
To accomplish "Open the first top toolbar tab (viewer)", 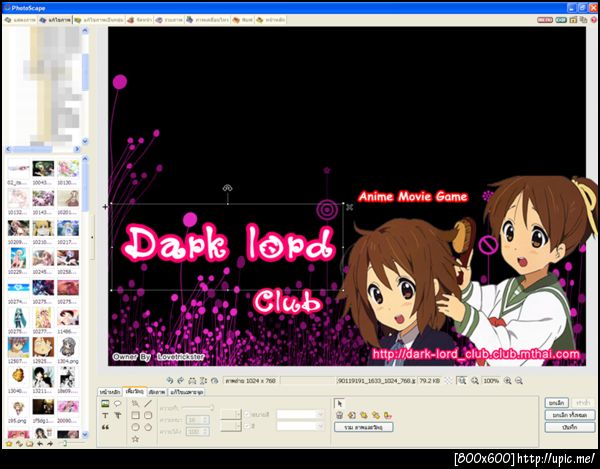I will tap(21, 20).
